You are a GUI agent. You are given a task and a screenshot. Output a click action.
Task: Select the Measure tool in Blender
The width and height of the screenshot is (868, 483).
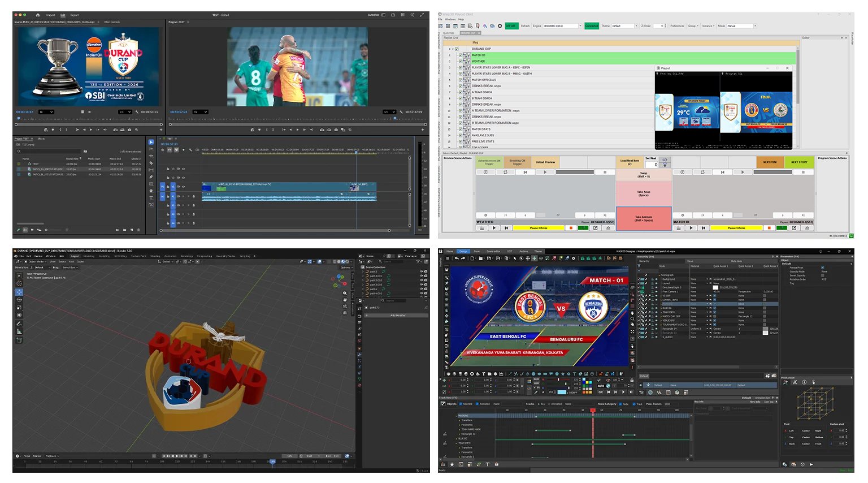pyautogui.click(x=19, y=331)
